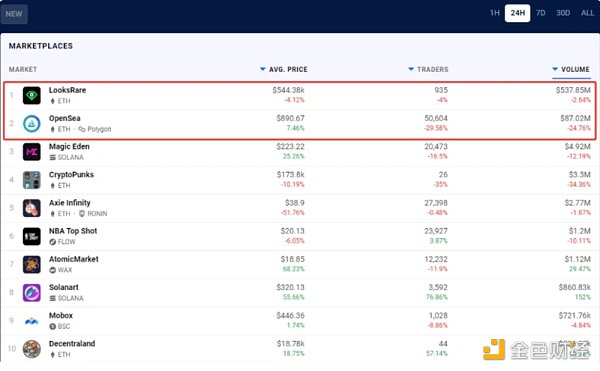600x371 pixels.
Task: Open the NBA Top Shot link
Action: click(x=73, y=231)
